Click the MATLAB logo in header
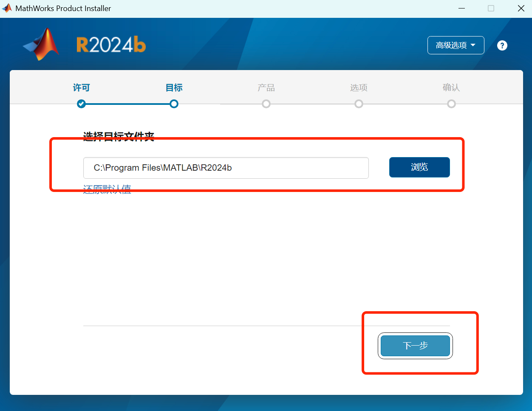Screen dimensions: 532x411 [x=41, y=44]
